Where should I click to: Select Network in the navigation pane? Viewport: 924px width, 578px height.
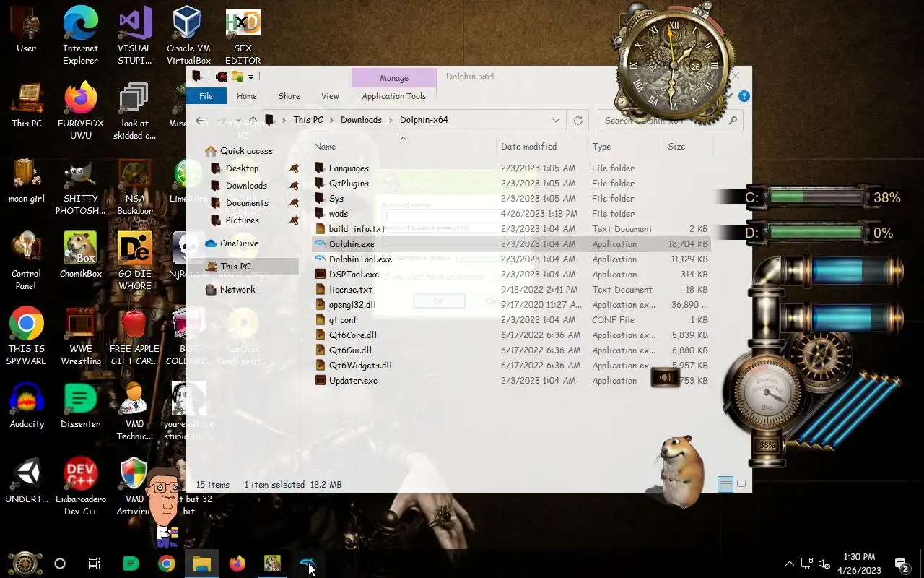tap(237, 290)
